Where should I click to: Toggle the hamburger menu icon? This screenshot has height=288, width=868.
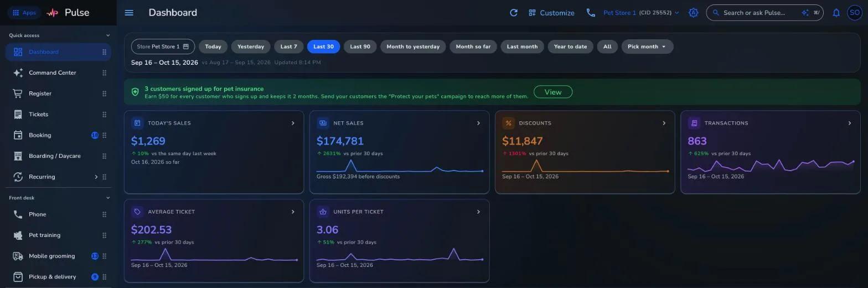tap(129, 13)
